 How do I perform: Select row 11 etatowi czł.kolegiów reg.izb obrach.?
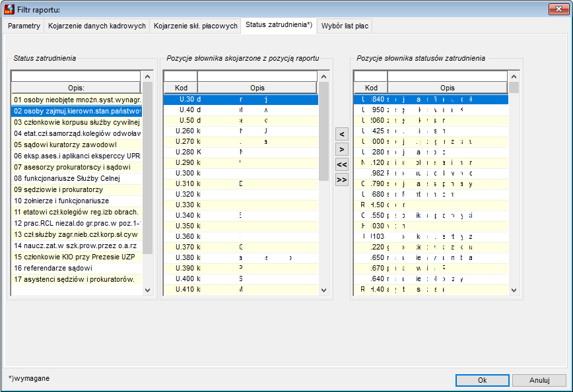pyautogui.click(x=77, y=212)
